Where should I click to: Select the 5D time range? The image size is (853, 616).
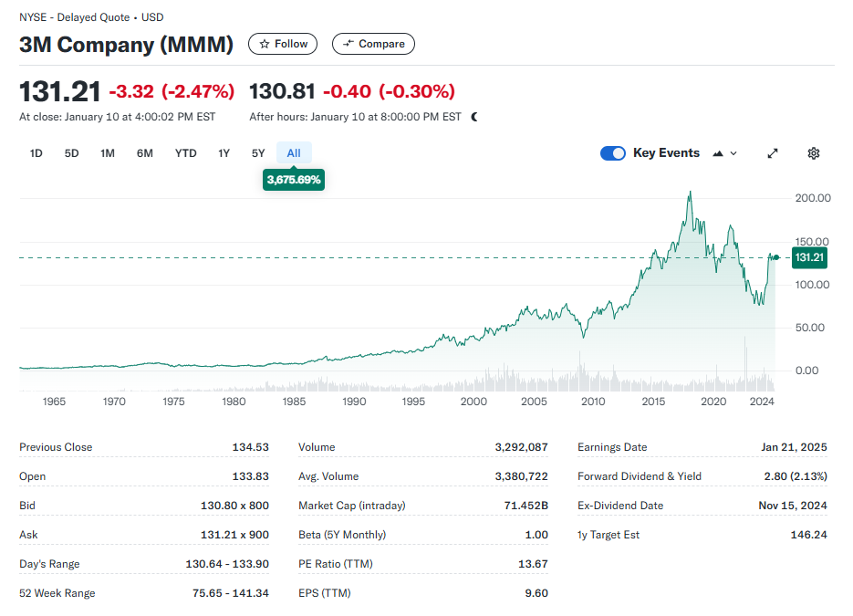(x=72, y=153)
